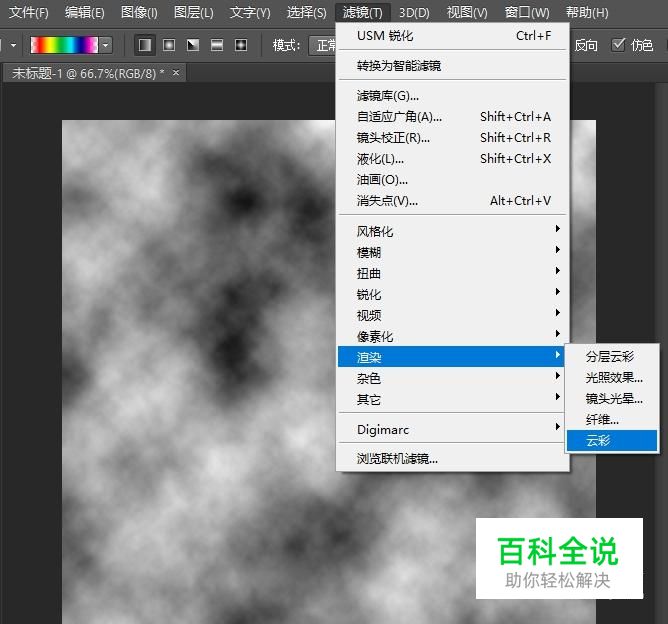Open the 图层(L) menu
The image size is (668, 624).
193,12
